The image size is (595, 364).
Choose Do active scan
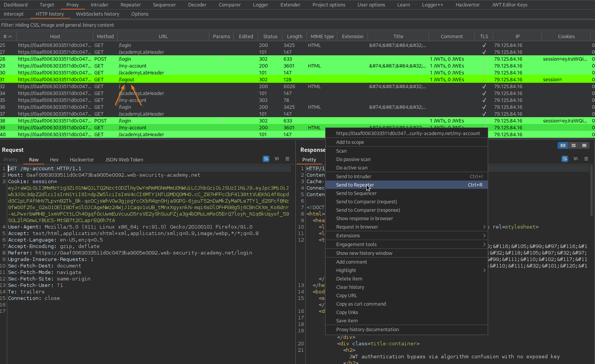pyautogui.click(x=406, y=168)
